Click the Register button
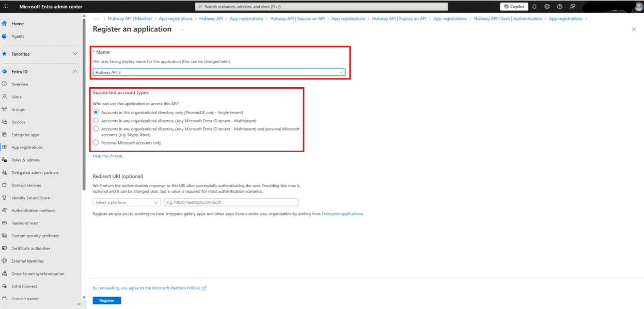 tap(107, 300)
